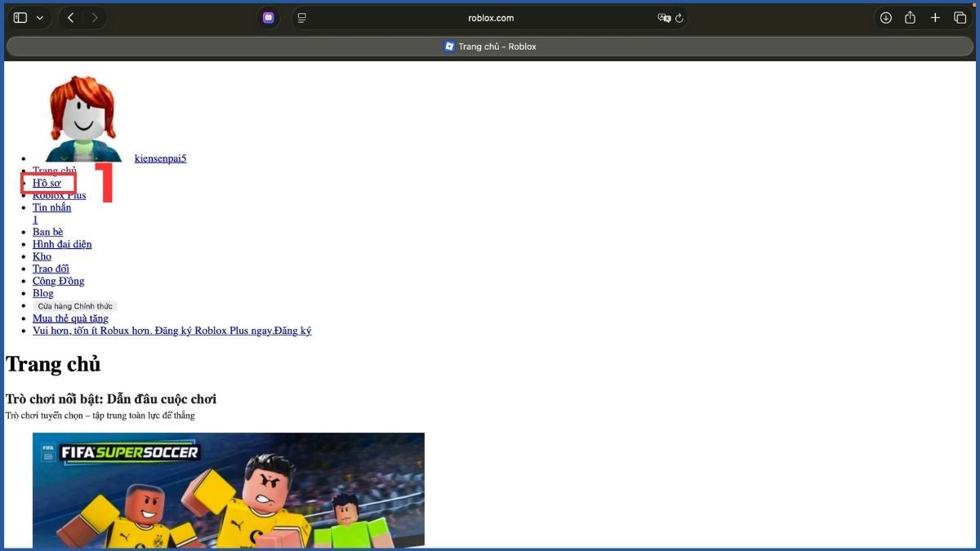Screen dimensions: 980x551
Task: Click the Trang chủ page heading
Action: pyautogui.click(x=53, y=364)
